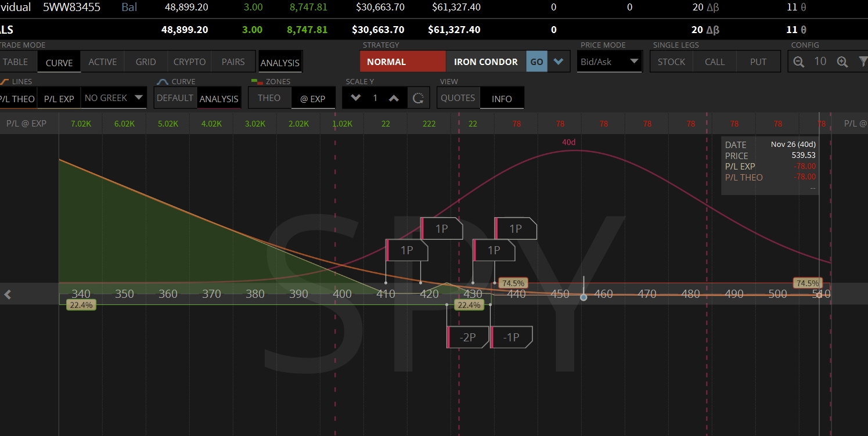868x436 pixels.
Task: Open the filter funnel icon
Action: pos(863,62)
